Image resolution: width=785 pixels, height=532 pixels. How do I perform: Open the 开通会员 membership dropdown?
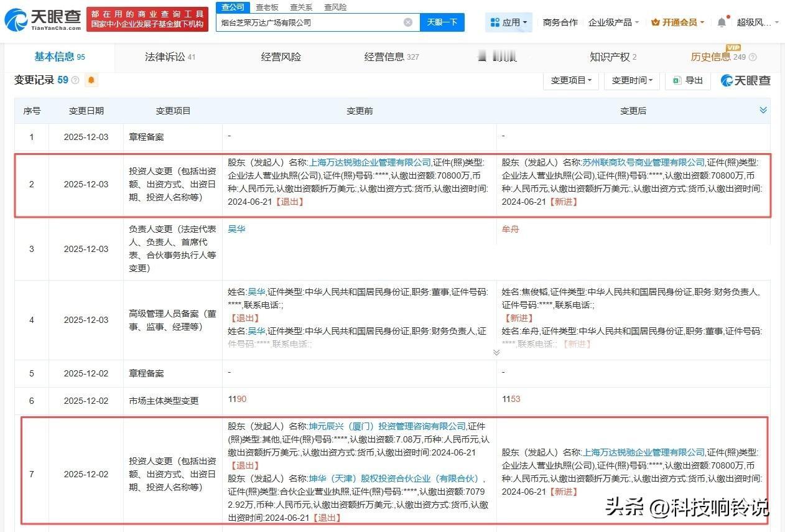click(677, 22)
